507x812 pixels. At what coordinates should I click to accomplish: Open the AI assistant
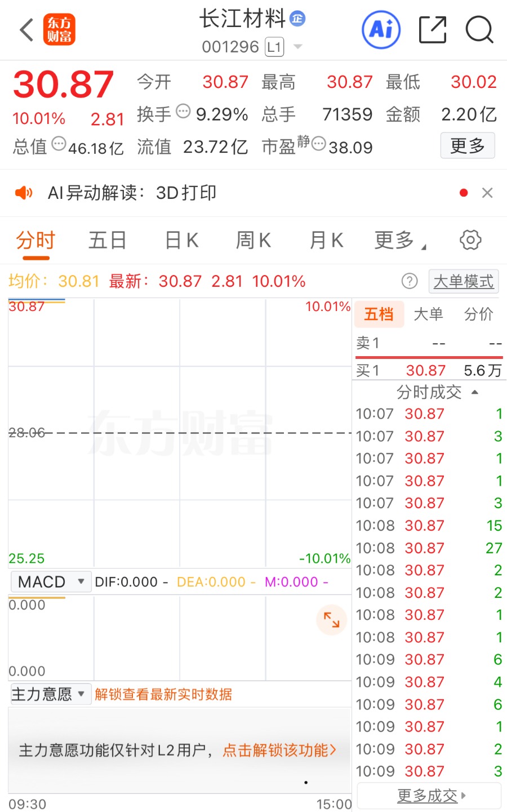[x=381, y=30]
